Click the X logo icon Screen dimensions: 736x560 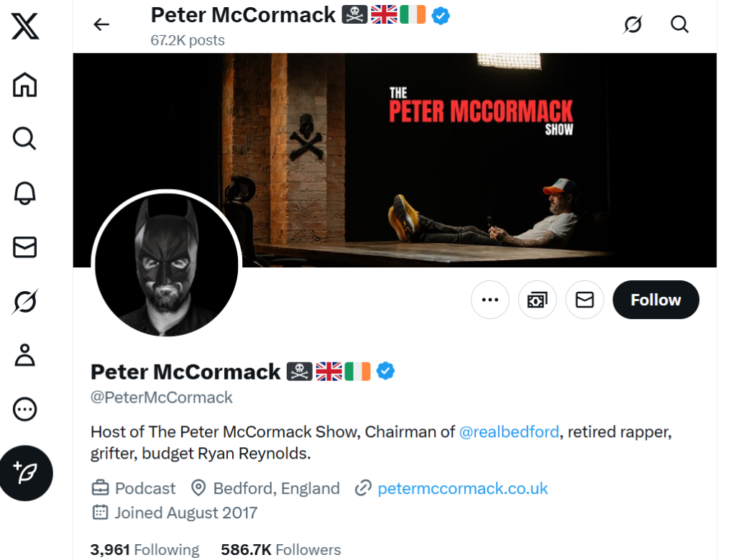(25, 27)
